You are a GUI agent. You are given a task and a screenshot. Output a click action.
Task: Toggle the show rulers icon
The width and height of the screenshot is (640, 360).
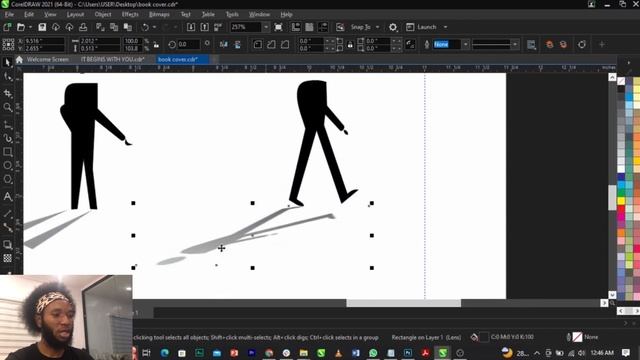tap(296, 27)
